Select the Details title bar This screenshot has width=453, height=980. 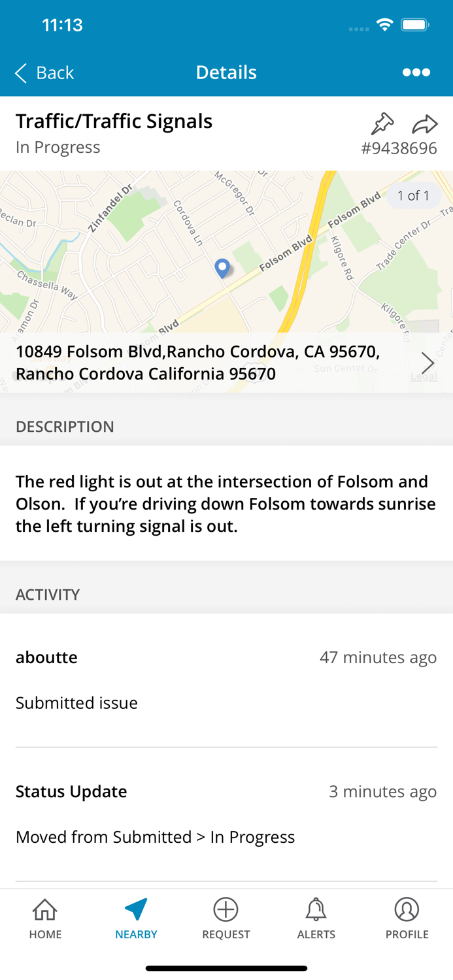(226, 73)
